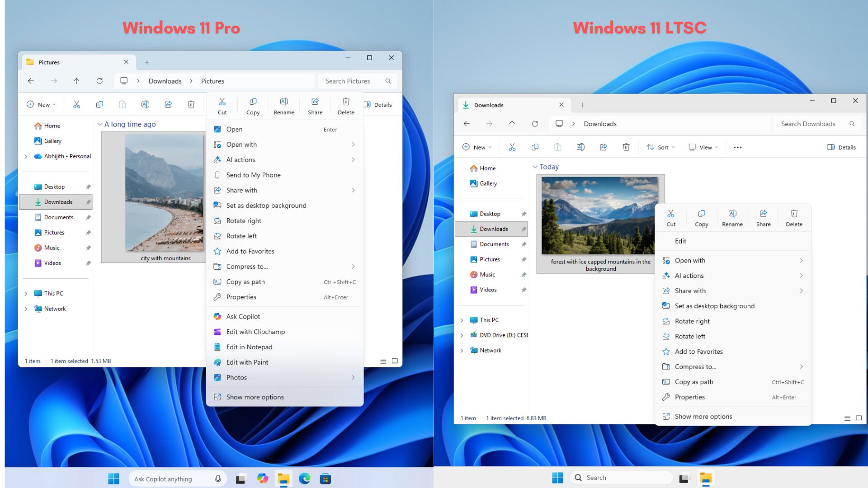Click the microphone icon in Ask Copilot bar
This screenshot has width=868, height=488.
tap(217, 479)
